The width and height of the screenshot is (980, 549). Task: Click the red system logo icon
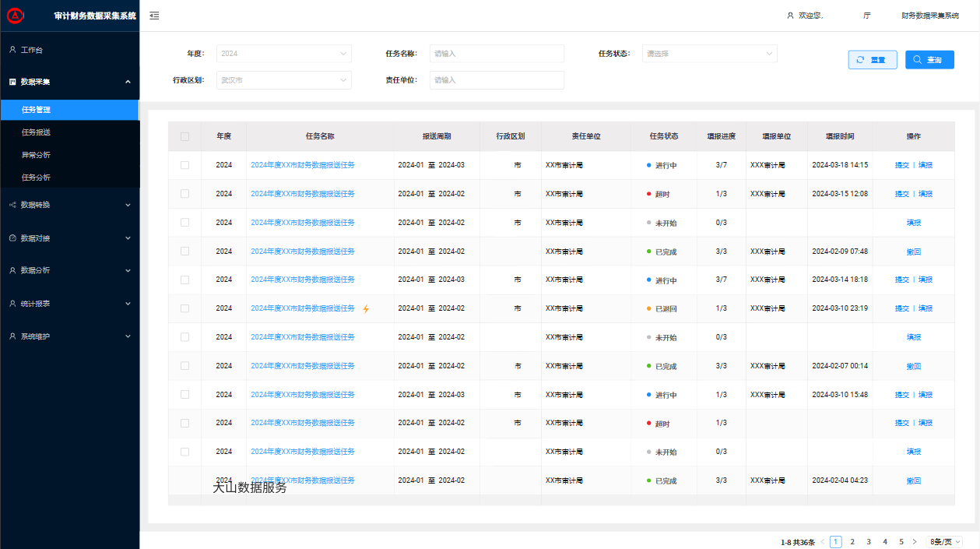[x=13, y=15]
